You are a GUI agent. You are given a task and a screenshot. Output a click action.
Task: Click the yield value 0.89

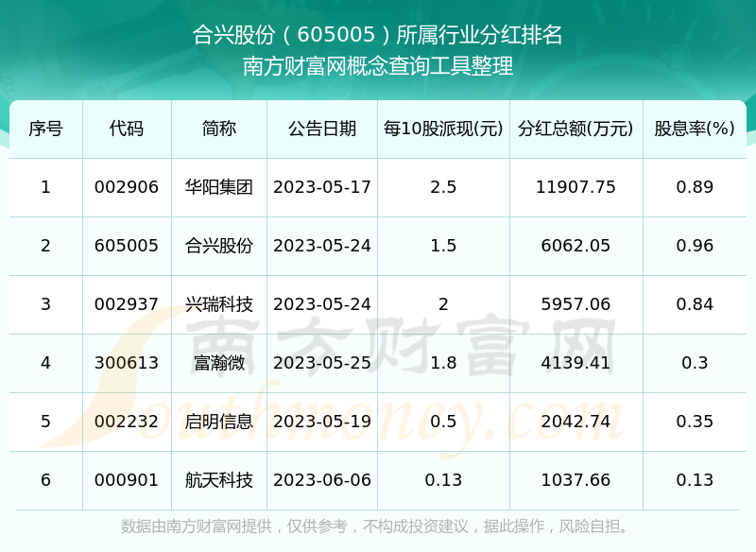(x=695, y=187)
